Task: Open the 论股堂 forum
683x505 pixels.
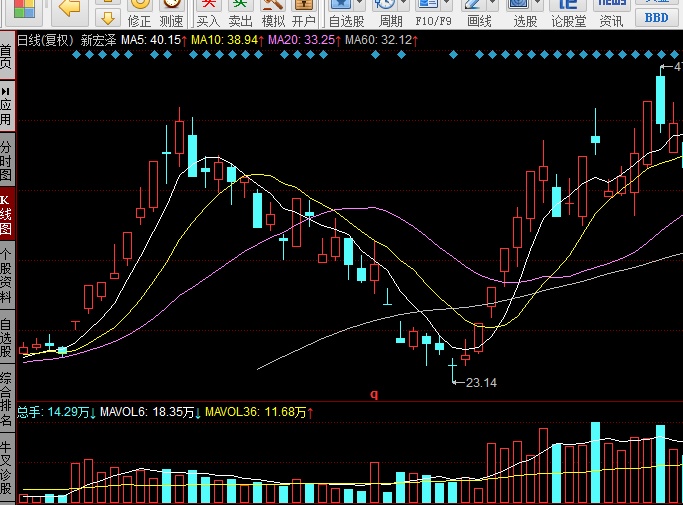Action: (x=568, y=14)
